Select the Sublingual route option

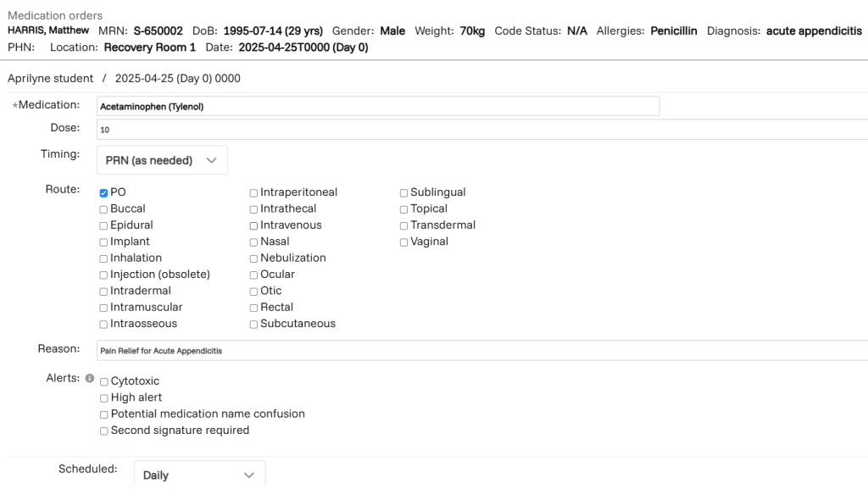(x=403, y=193)
